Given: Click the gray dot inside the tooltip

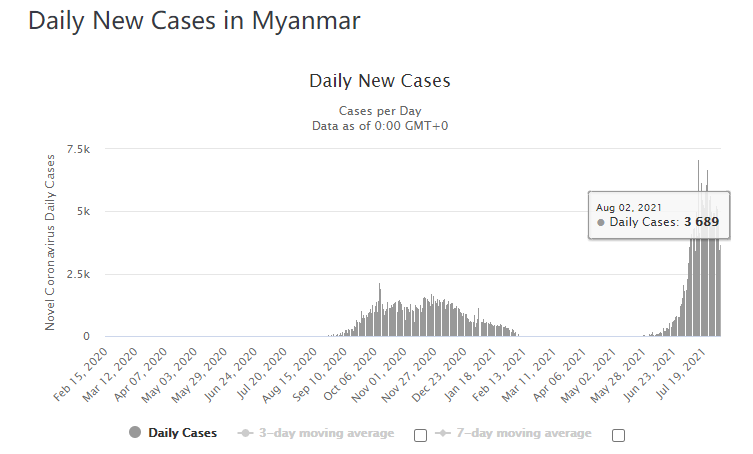Looking at the screenshot, I should tap(600, 222).
